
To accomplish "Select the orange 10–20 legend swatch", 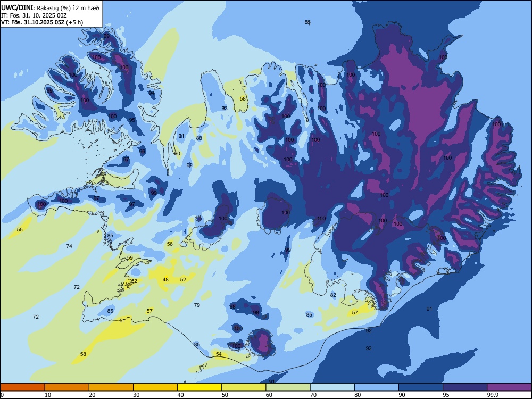I will tap(67, 387).
